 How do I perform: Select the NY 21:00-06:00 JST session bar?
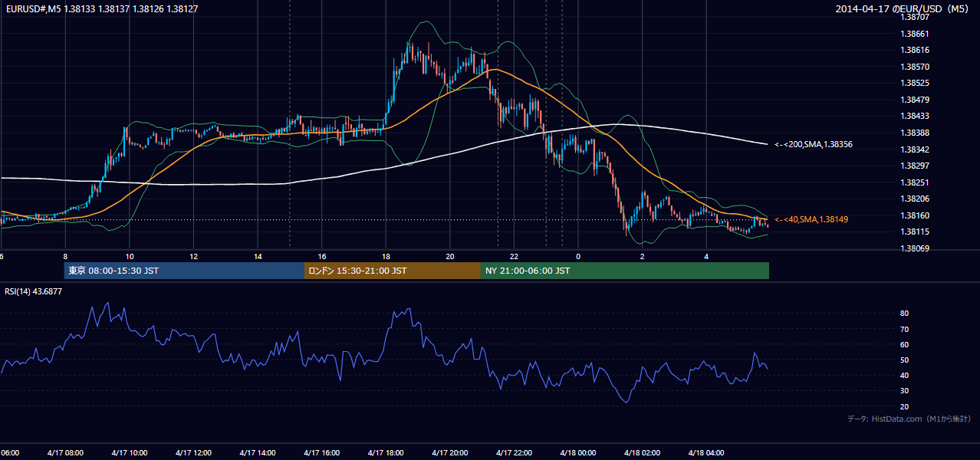click(625, 271)
